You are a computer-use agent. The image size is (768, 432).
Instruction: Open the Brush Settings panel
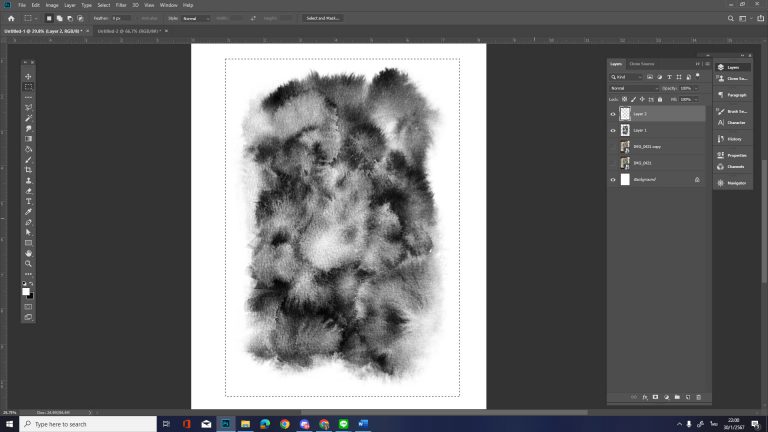[x=737, y=111]
